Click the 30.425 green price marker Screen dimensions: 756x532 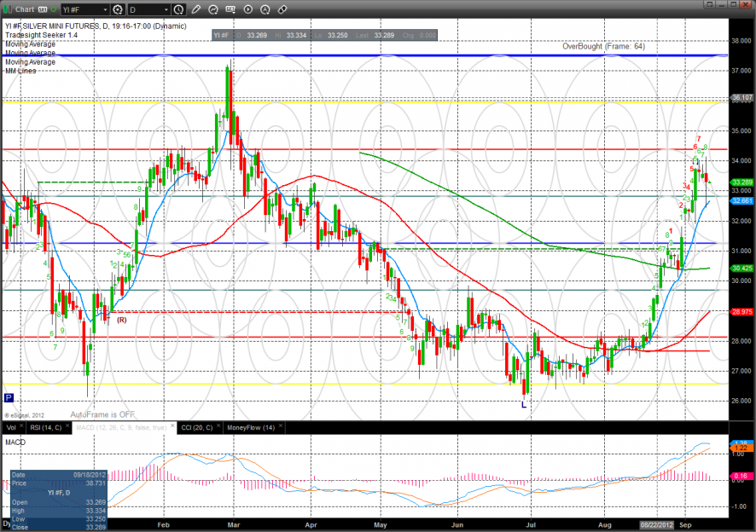741,268
